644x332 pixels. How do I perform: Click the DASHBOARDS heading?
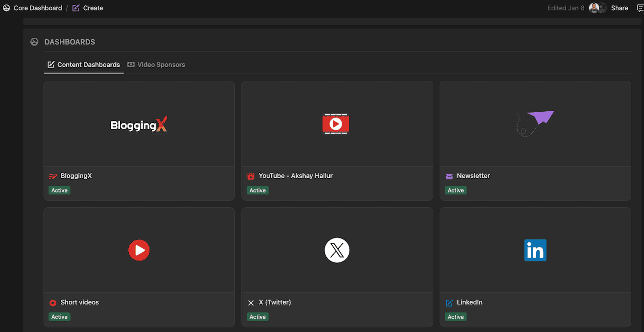point(70,42)
